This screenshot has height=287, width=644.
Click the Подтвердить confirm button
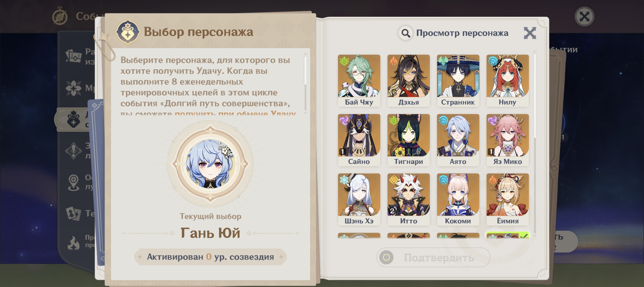tap(433, 257)
